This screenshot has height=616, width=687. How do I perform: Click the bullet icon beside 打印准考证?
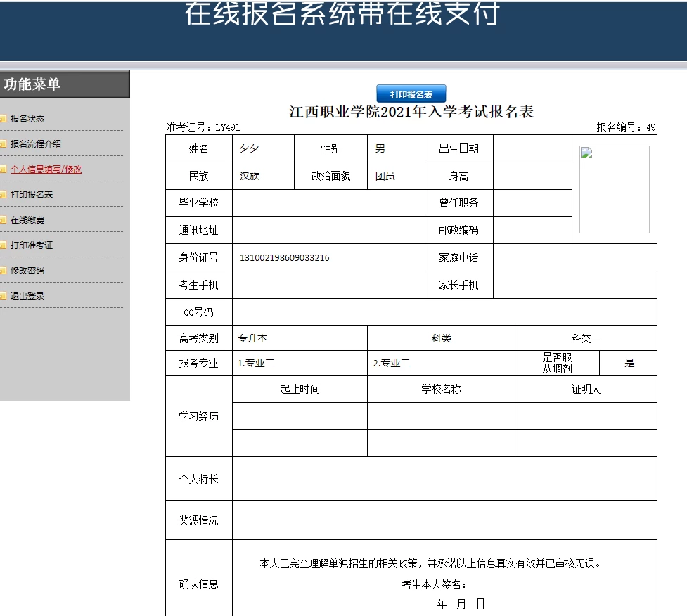[x=4, y=245]
